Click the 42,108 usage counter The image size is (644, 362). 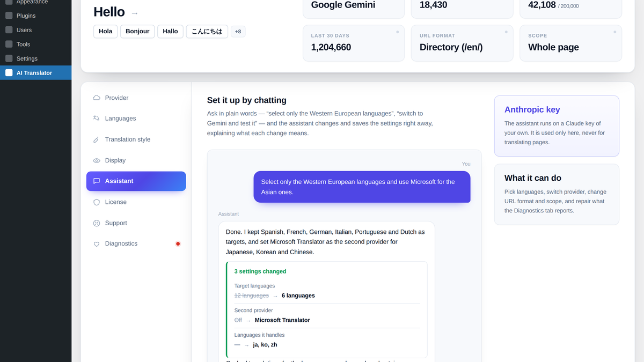(541, 5)
